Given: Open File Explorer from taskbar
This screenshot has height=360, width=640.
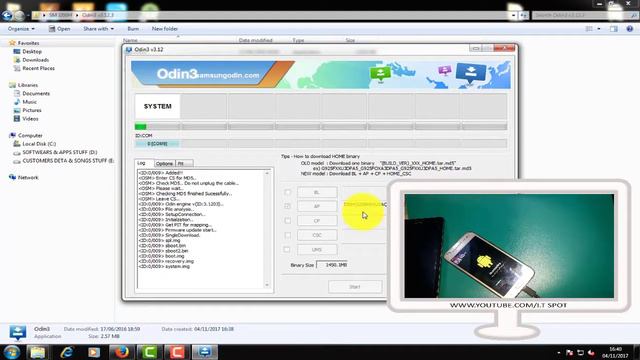Looking at the screenshot, I should [38, 352].
